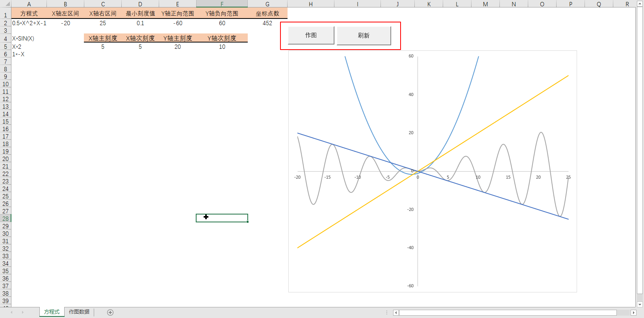
Task: Select cell C2 with value 25
Action: [x=103, y=23]
